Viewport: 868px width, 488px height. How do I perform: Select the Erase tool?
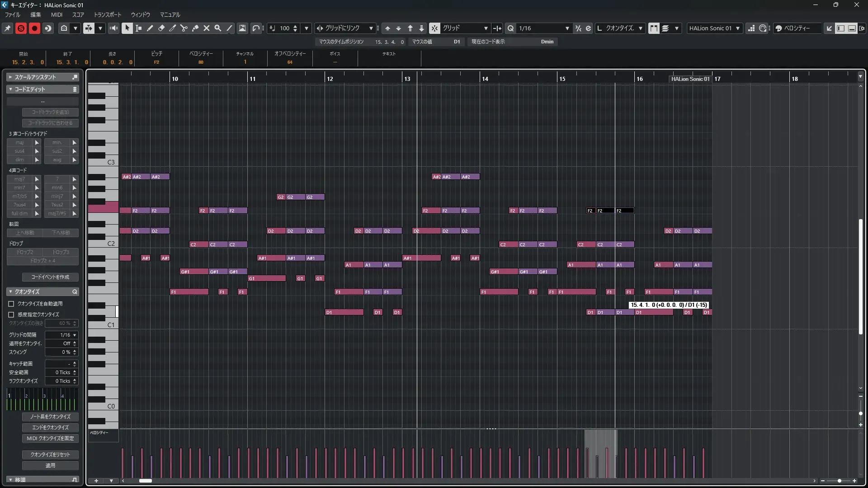(161, 28)
